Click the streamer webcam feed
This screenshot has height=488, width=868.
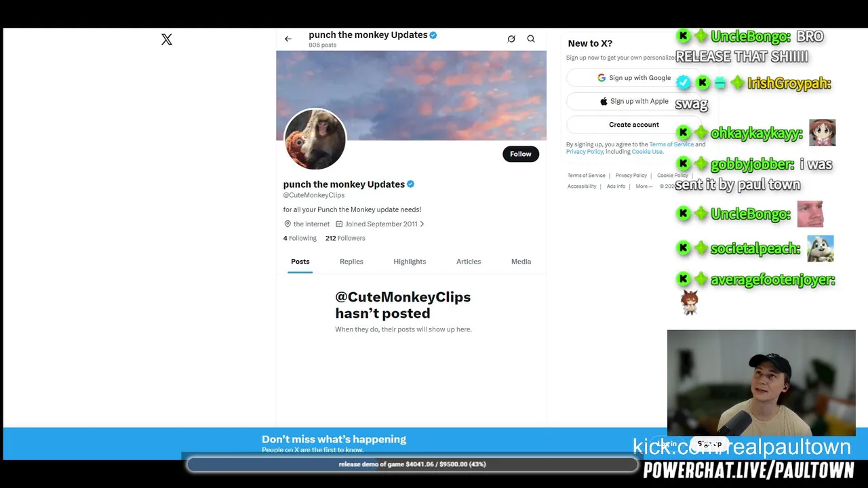pyautogui.click(x=762, y=383)
